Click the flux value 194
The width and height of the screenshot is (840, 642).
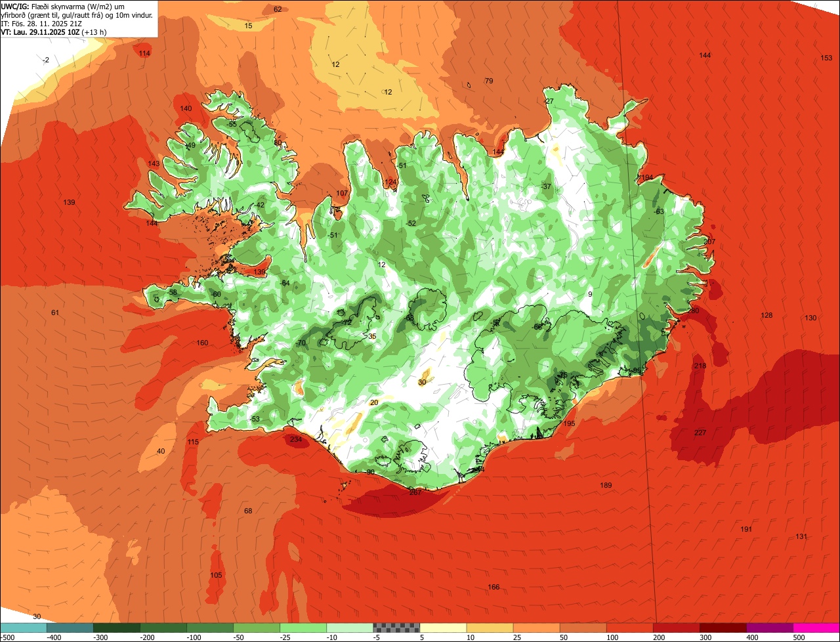pos(648,178)
